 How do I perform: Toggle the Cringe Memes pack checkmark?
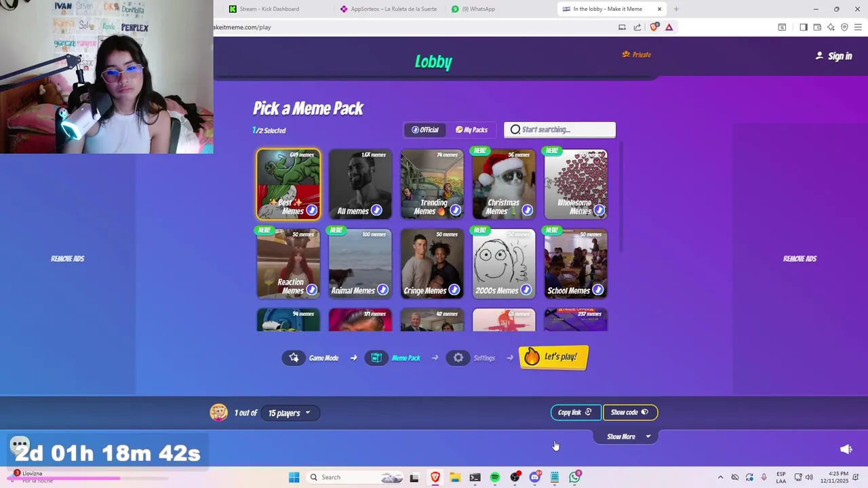tap(455, 290)
